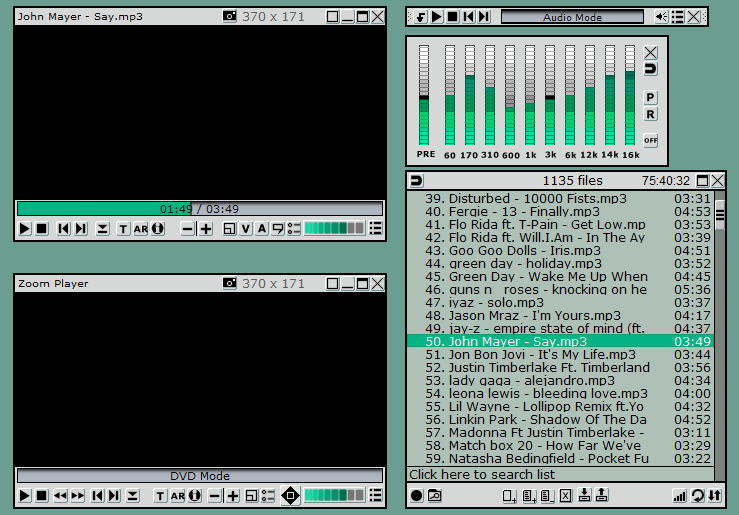Click the A button in Say.mp3 window
The width and height of the screenshot is (739, 515).
pos(262,229)
